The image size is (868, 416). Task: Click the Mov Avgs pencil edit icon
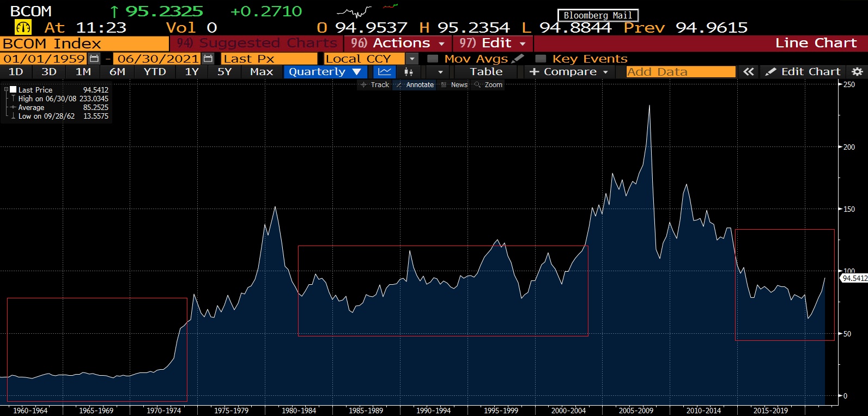tap(518, 58)
